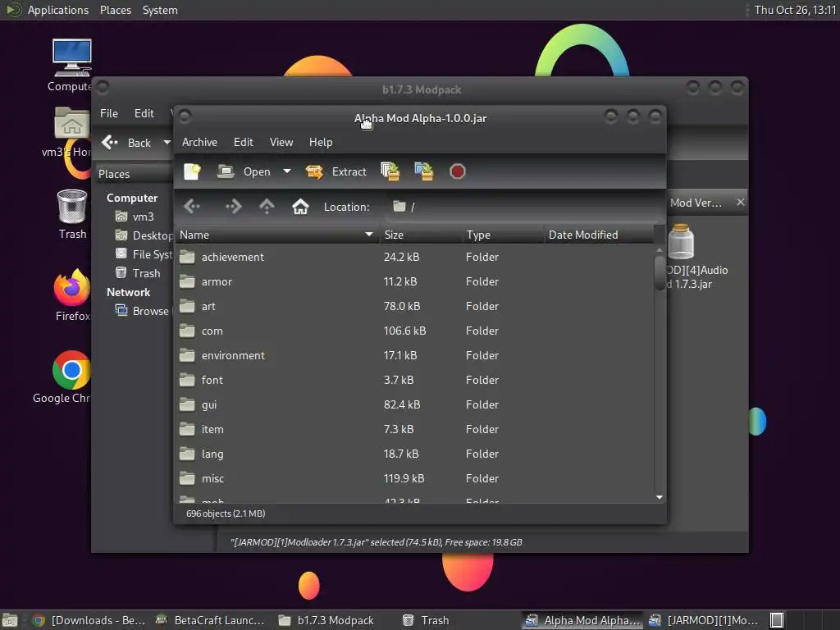Click the New Archive icon in toolbar
Viewport: 840px width, 630px height.
click(x=192, y=171)
